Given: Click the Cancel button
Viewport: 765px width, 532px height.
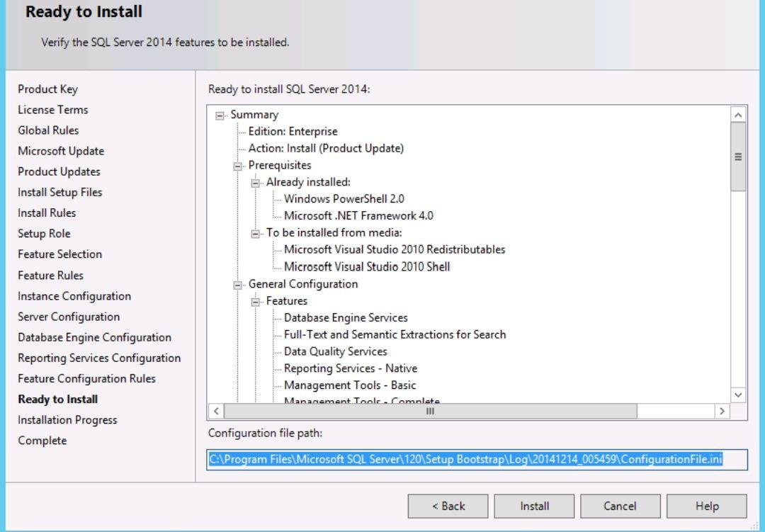Looking at the screenshot, I should [620, 506].
